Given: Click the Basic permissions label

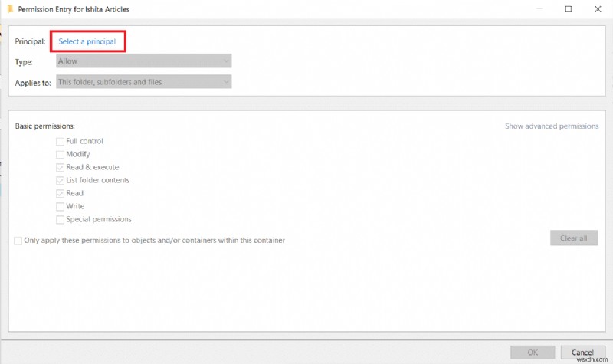Looking at the screenshot, I should pos(45,126).
